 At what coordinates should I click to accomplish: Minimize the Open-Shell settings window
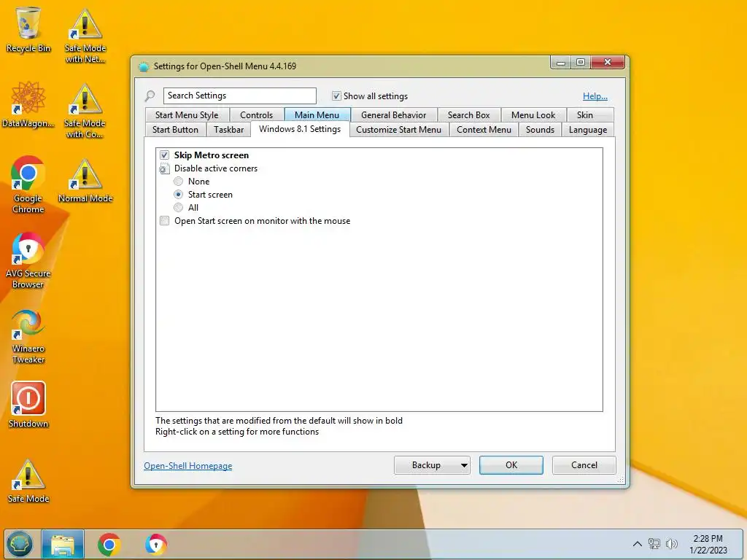[561, 63]
